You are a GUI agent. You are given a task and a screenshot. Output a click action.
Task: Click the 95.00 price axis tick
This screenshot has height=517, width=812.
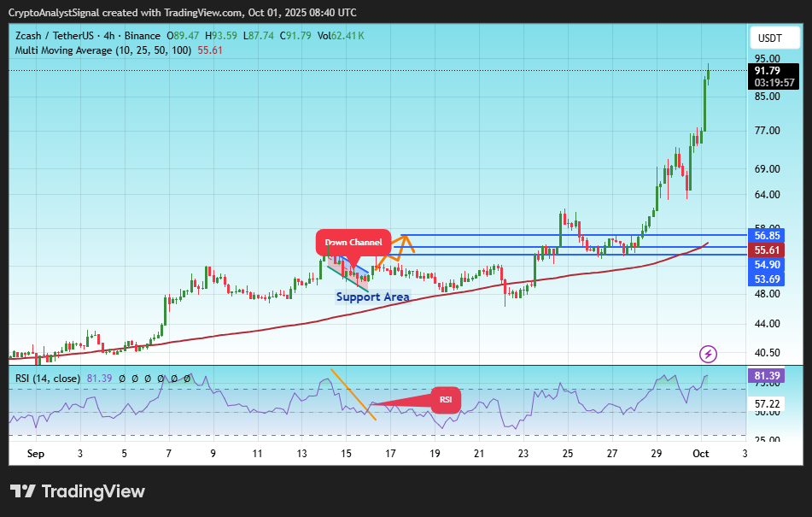(767, 59)
